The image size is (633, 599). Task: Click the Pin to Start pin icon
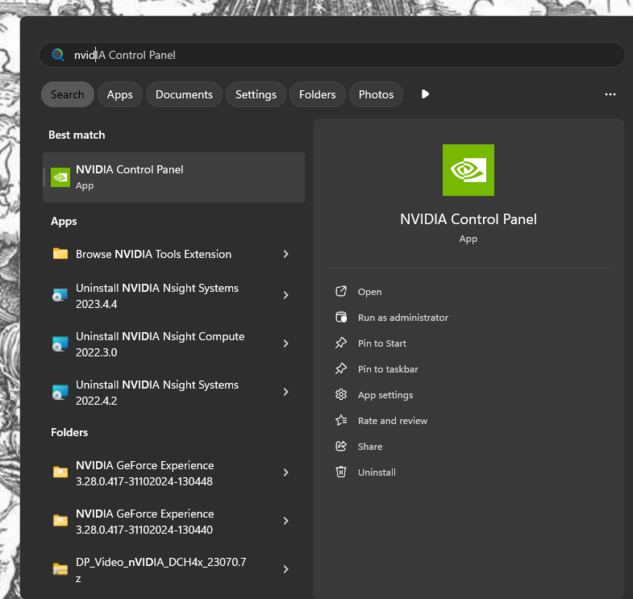(x=340, y=344)
